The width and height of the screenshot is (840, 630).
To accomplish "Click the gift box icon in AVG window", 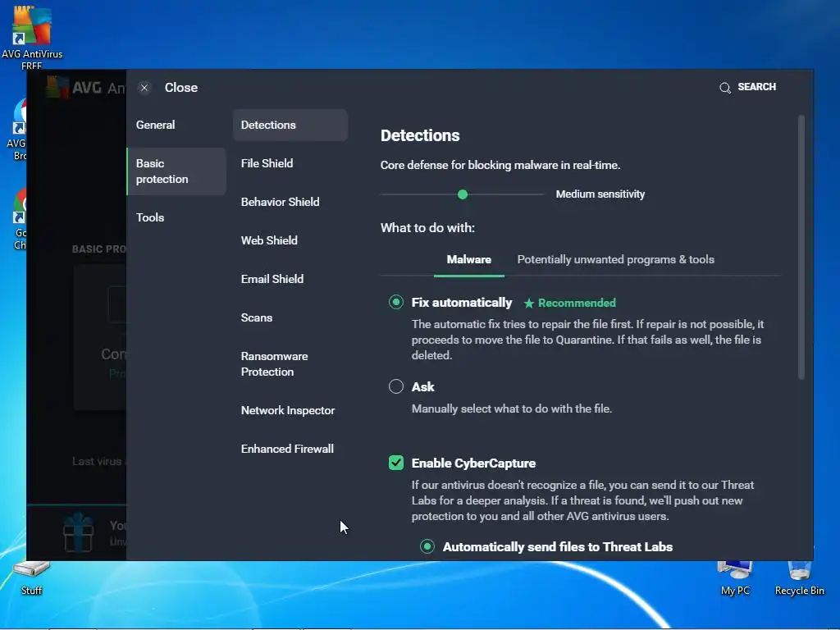I will (x=78, y=532).
